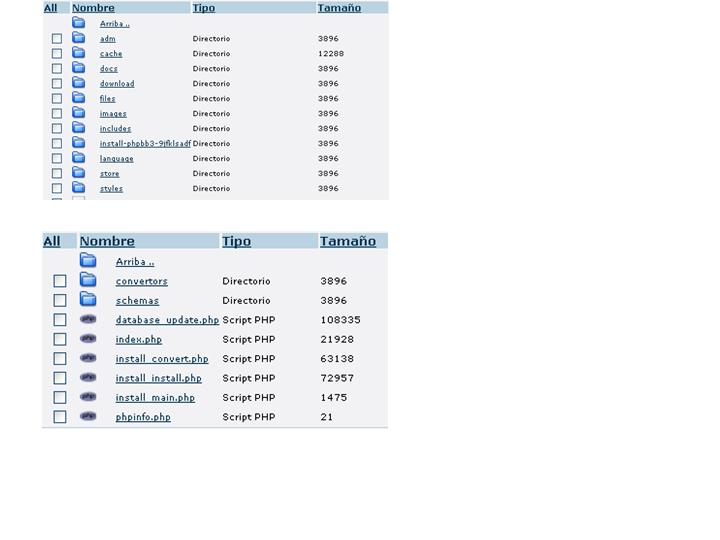Image resolution: width=720 pixels, height=540 pixels.
Task: Go up via Arriba link in bottom list
Action: [135, 262]
